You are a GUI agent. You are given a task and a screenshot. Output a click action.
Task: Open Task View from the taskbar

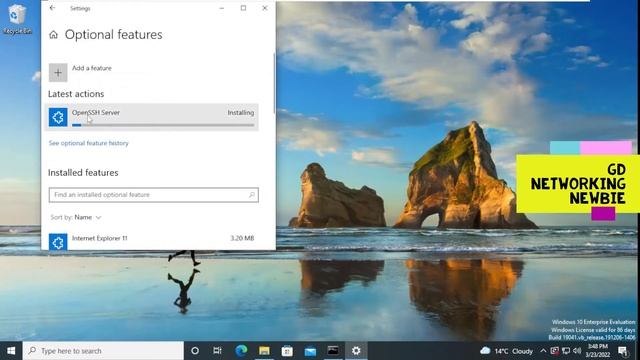pos(218,351)
